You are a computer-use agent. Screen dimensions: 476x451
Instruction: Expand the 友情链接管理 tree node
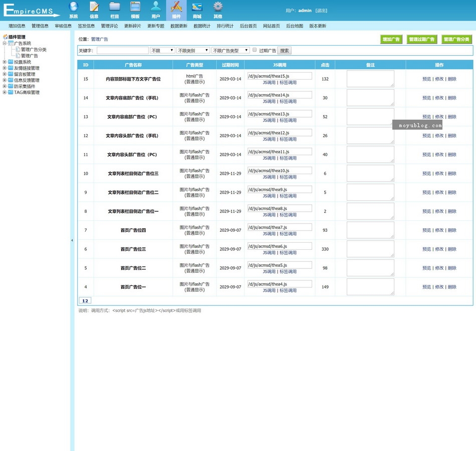[5, 68]
